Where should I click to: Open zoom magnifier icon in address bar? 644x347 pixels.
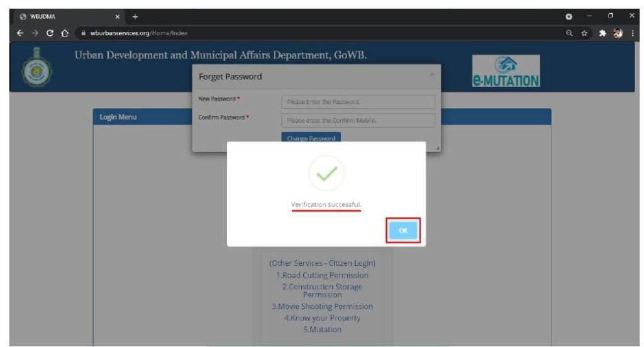(x=569, y=33)
